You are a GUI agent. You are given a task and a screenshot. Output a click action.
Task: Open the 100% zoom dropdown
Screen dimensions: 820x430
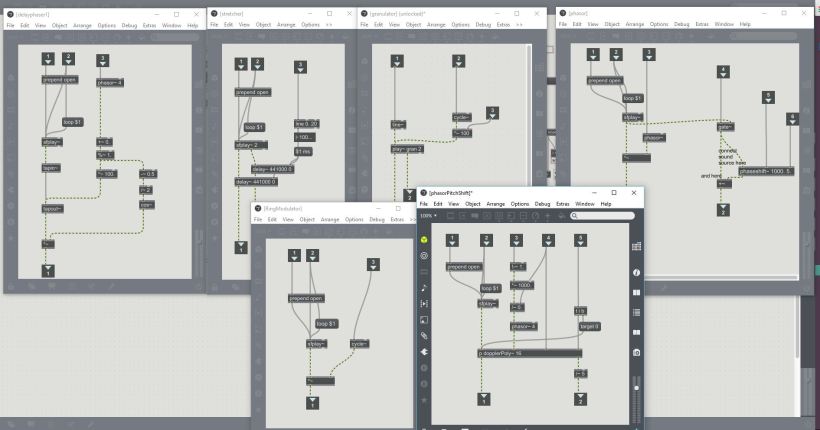[x=429, y=215]
